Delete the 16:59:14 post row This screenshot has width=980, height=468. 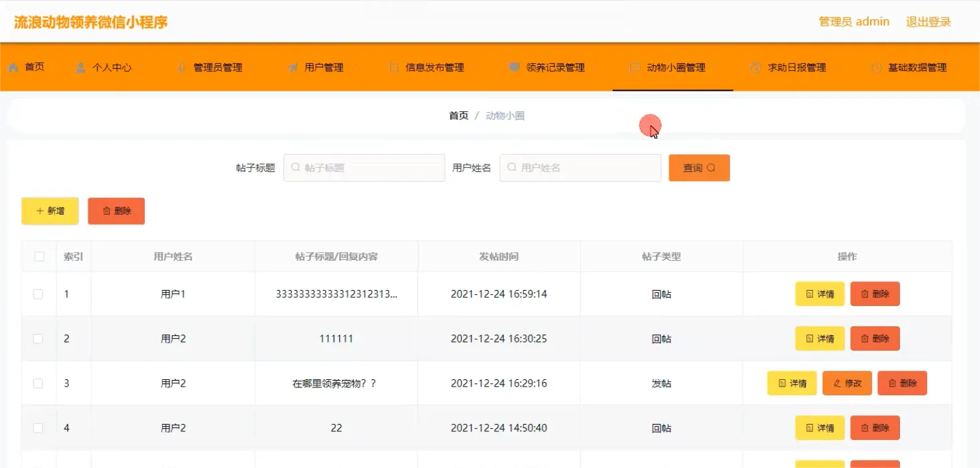click(875, 294)
